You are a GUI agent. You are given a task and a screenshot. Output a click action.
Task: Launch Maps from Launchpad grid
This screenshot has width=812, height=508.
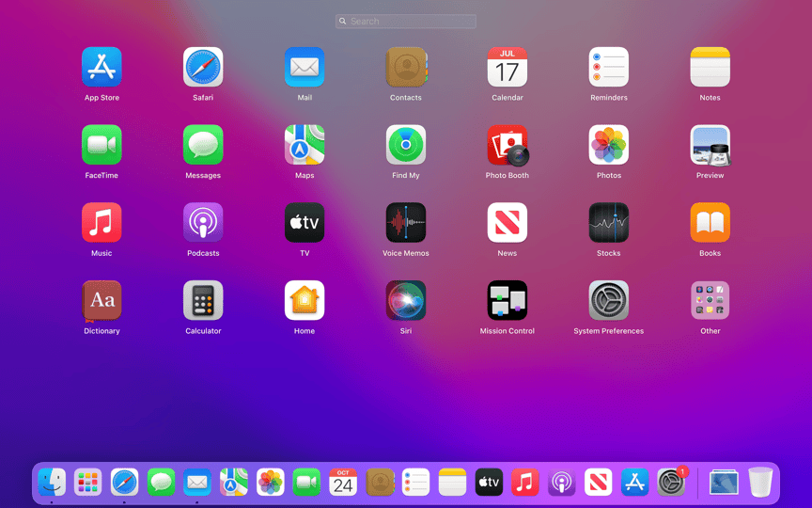[x=304, y=145]
